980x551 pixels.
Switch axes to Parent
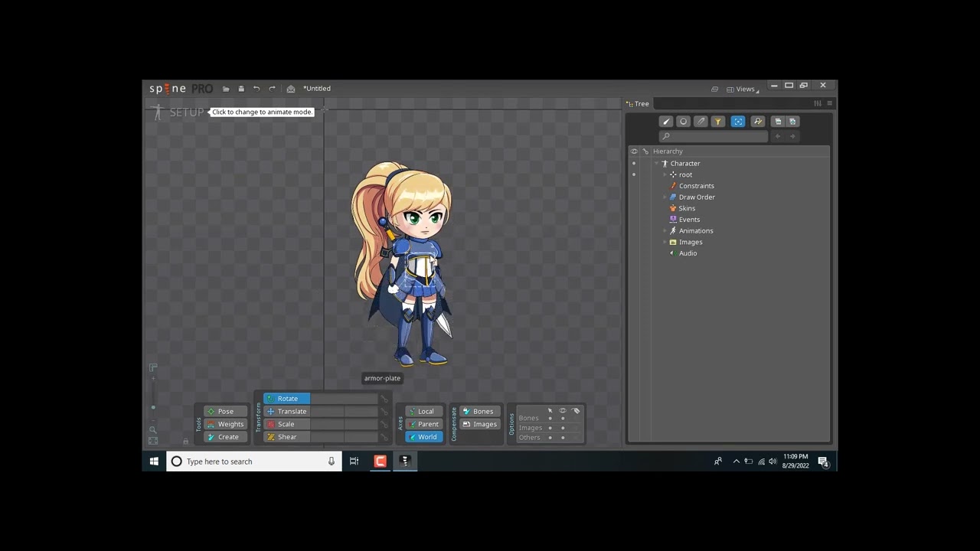click(x=424, y=425)
